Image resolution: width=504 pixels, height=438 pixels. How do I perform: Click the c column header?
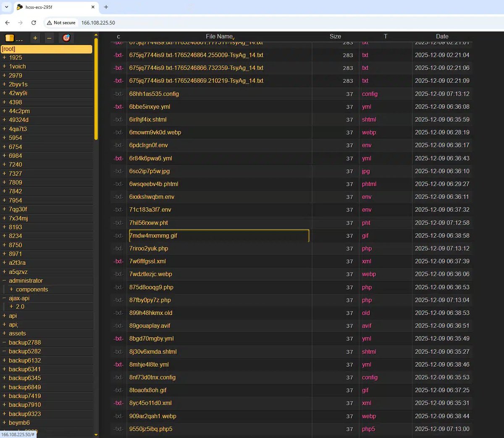(118, 37)
